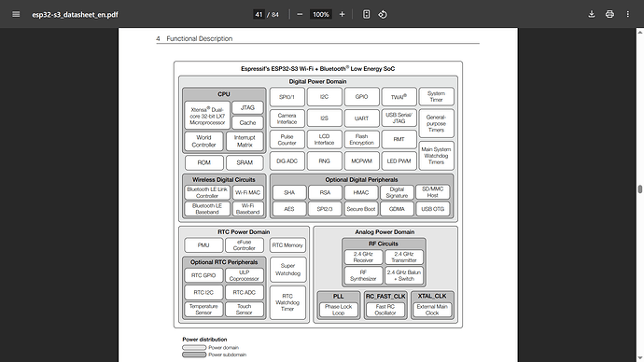Click the 'USB Serial/JTAG' box

399,118
